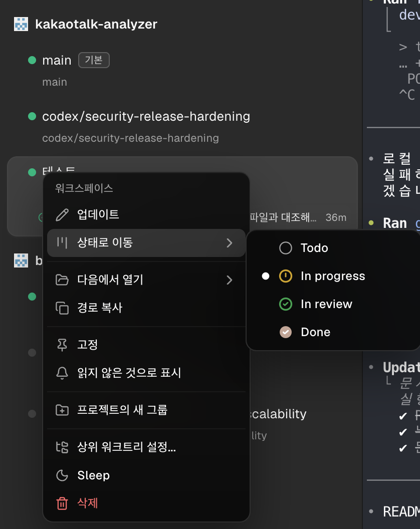Choose 프로젝트의 새 그룹 menu entry
Image resolution: width=420 pixels, height=529 pixels.
146,410
